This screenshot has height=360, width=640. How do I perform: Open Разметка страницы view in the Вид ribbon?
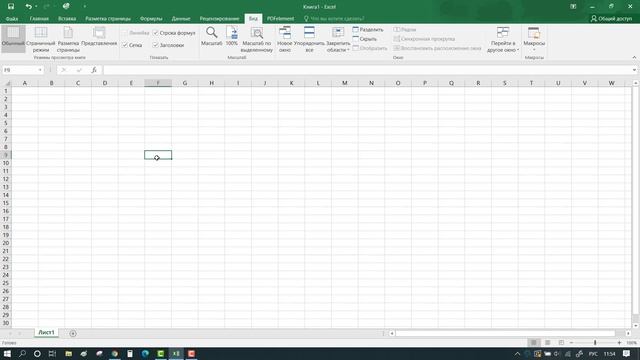click(68, 39)
